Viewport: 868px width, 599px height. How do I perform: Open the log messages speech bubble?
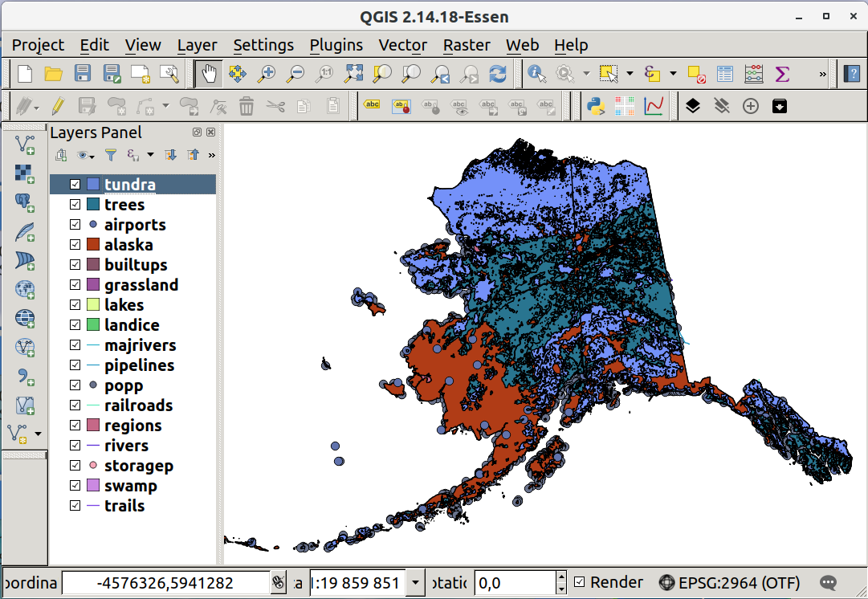tap(828, 582)
